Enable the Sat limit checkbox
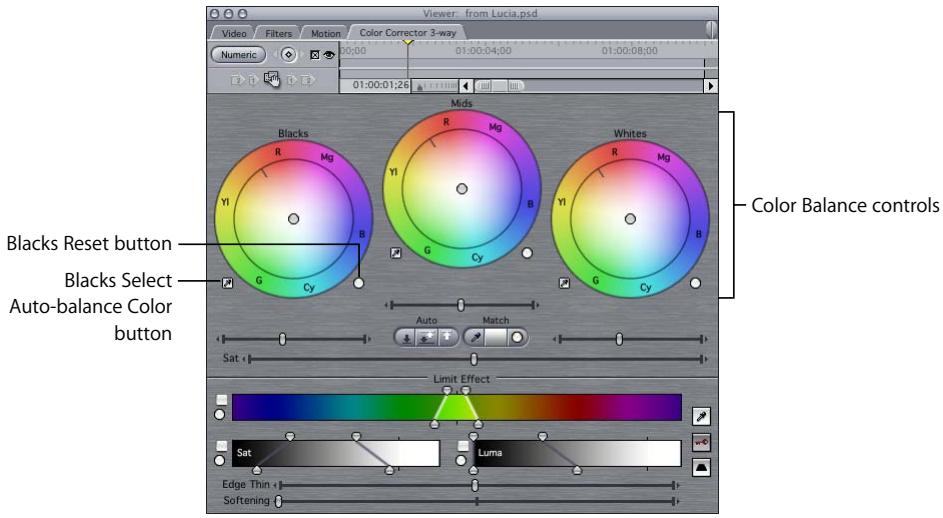Viewport: 943px width, 518px height. tap(222, 446)
